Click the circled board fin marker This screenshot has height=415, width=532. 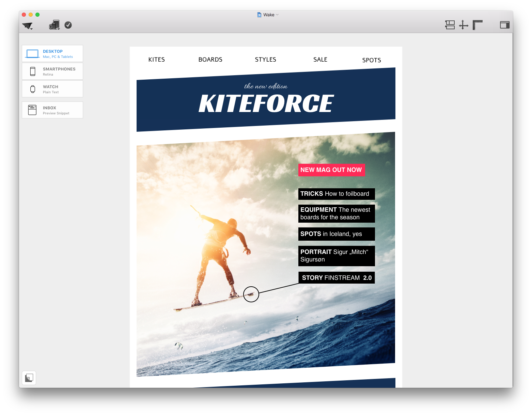pos(251,294)
